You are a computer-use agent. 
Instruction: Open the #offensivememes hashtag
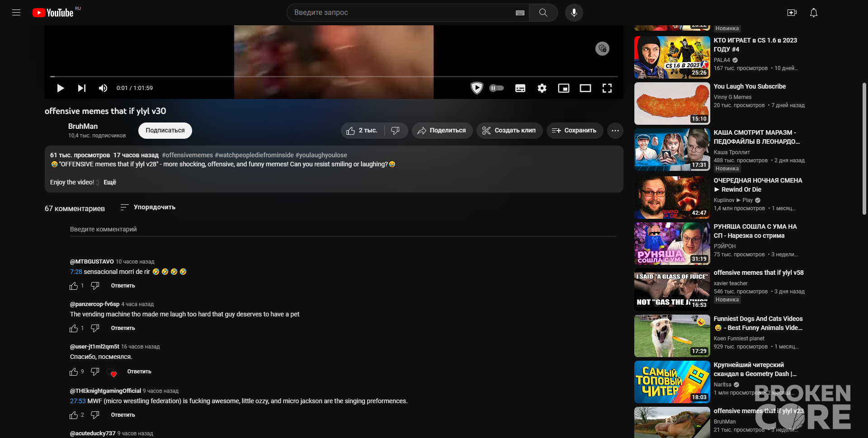(187, 155)
